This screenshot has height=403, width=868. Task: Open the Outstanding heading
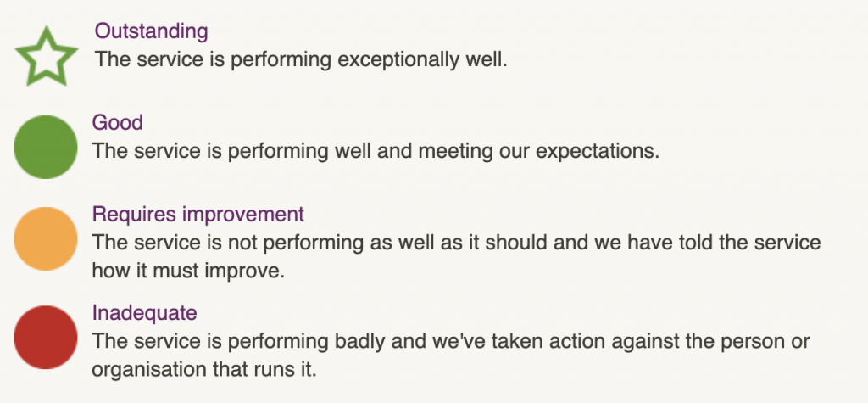pyautogui.click(x=151, y=31)
